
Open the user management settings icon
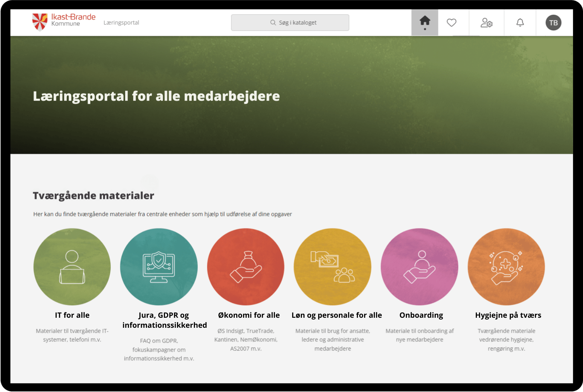pos(487,22)
